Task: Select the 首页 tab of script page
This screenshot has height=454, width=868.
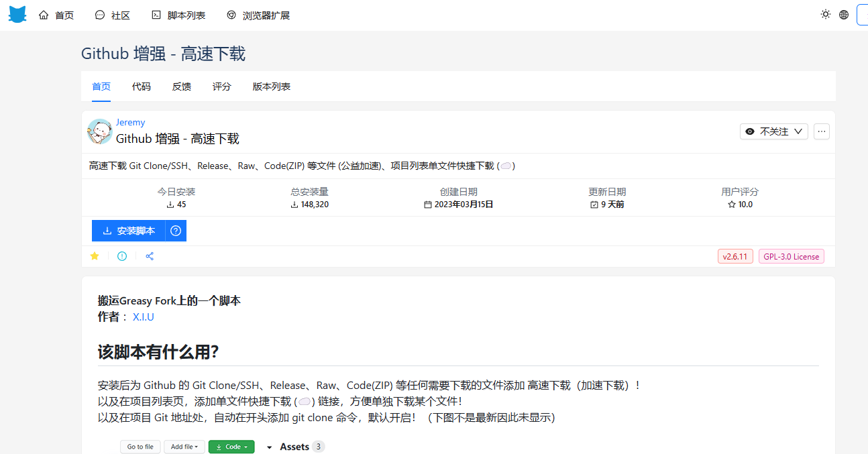Action: click(x=101, y=87)
